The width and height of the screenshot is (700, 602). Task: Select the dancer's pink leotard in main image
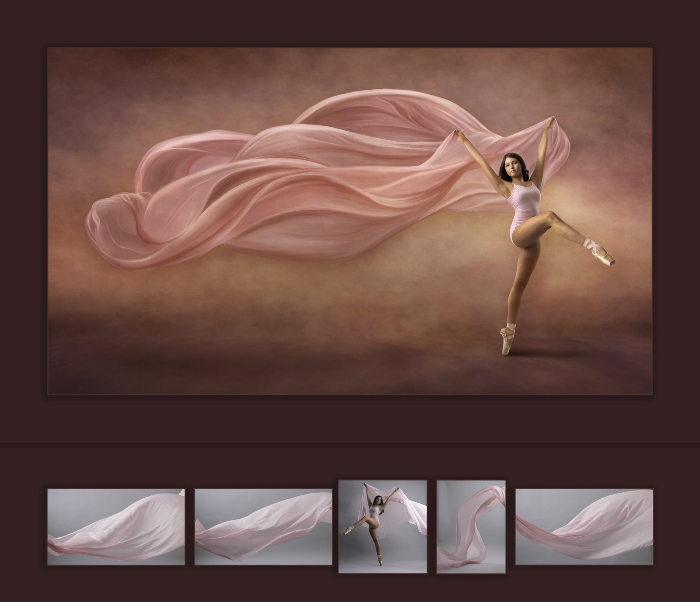click(523, 205)
